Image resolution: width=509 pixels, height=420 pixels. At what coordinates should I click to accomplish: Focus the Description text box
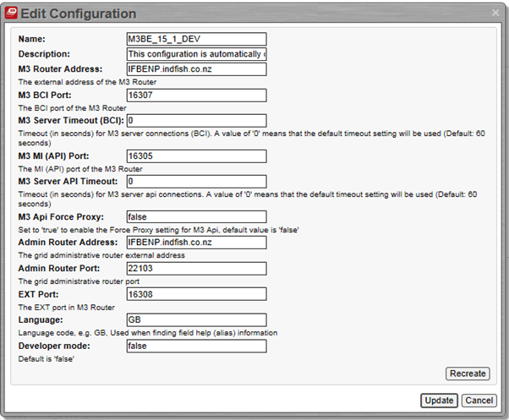[195, 54]
